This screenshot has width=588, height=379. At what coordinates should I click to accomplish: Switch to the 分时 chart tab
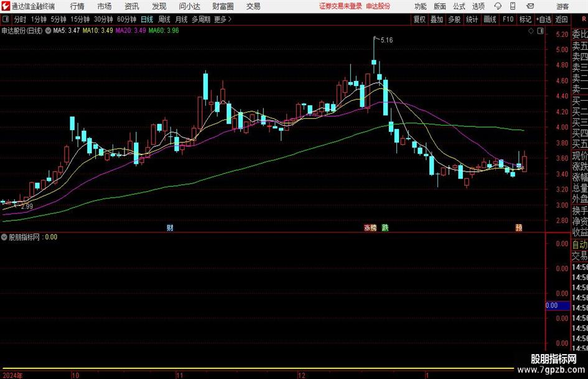click(x=21, y=19)
